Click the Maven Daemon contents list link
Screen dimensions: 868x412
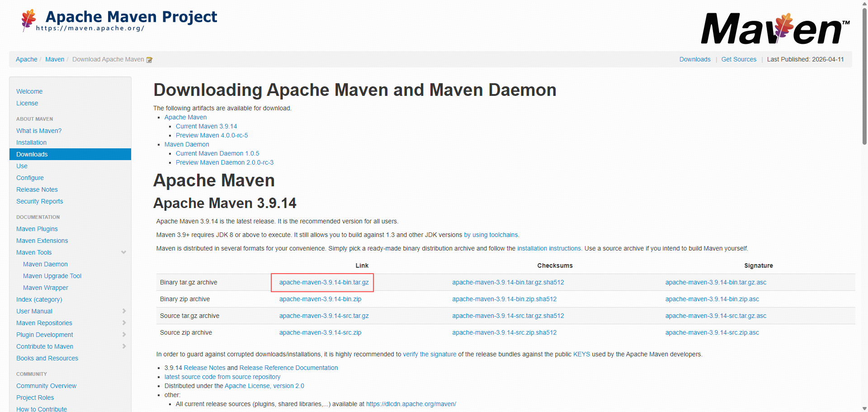click(187, 144)
